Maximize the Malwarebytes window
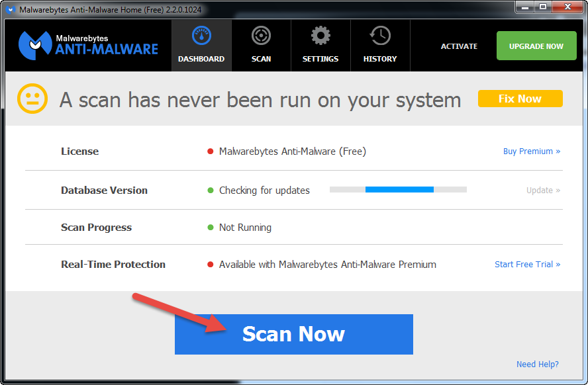588x385 pixels. click(x=542, y=7)
